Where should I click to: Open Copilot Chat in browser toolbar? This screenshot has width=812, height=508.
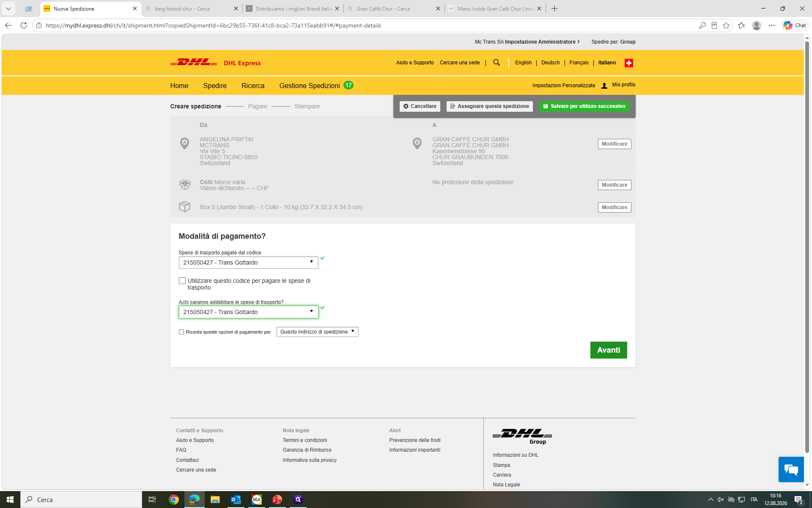[x=795, y=25]
